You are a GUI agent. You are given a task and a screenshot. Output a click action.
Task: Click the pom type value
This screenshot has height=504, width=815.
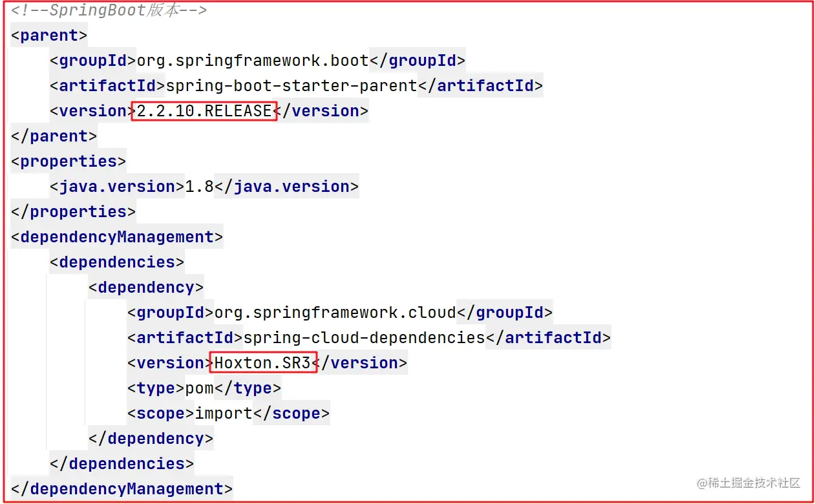coord(199,388)
